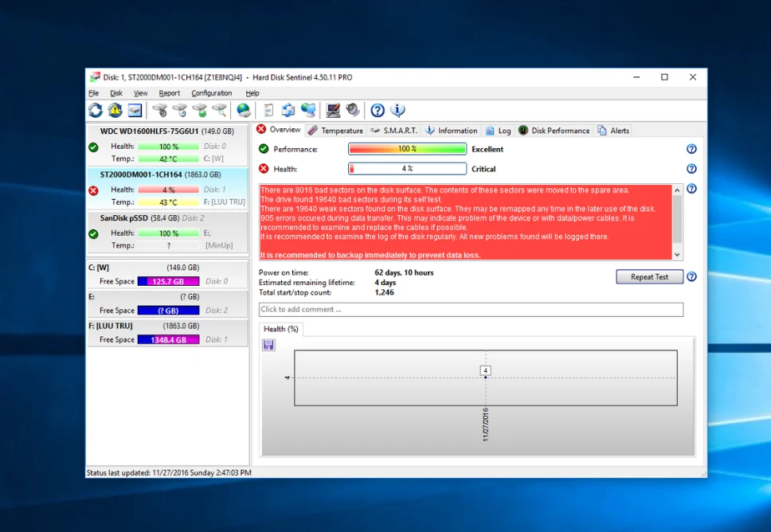Click the help icon beside the red warning text

(691, 189)
